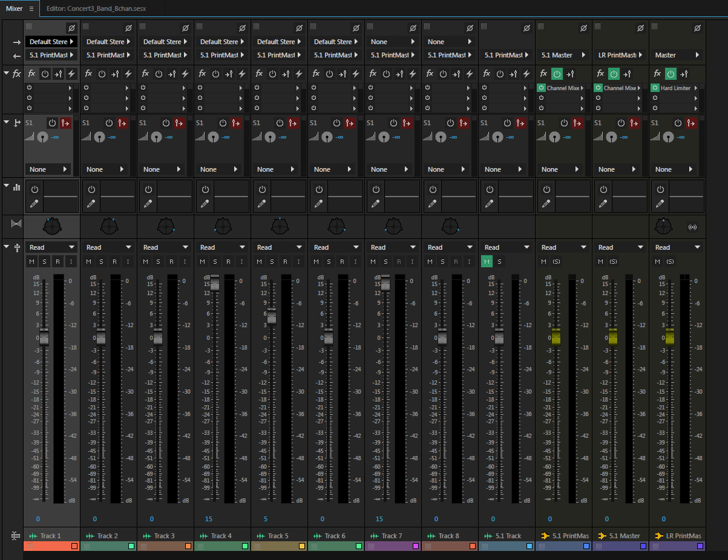This screenshot has height=560, width=728.
Task: Disable the Hard Limiter effect power
Action: (655, 88)
